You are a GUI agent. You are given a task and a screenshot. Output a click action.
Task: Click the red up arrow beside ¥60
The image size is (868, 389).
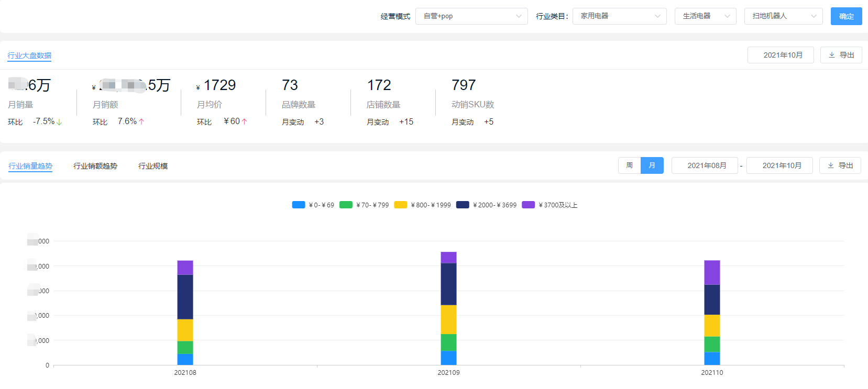(244, 121)
